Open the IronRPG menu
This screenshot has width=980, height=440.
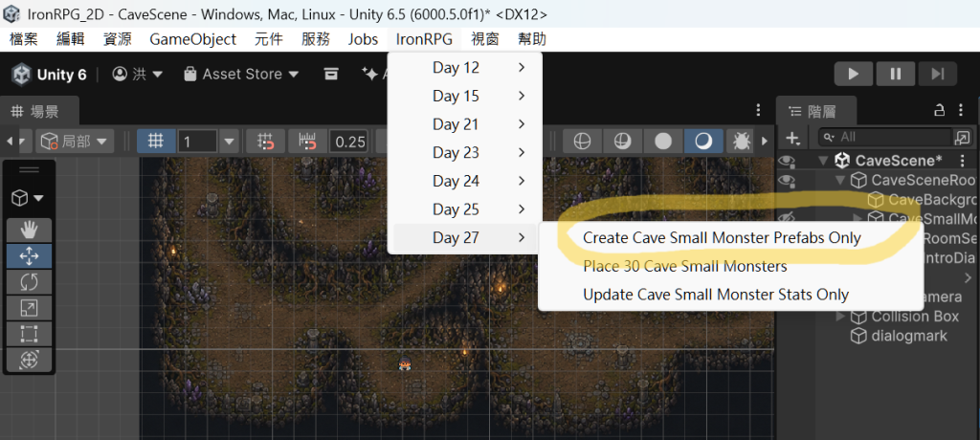tap(424, 39)
